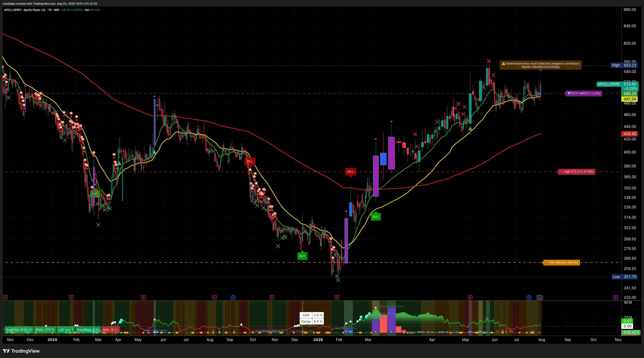The width and height of the screenshot is (644, 358).
Task: Click the 400.00 price axis label
Action: pyautogui.click(x=630, y=152)
